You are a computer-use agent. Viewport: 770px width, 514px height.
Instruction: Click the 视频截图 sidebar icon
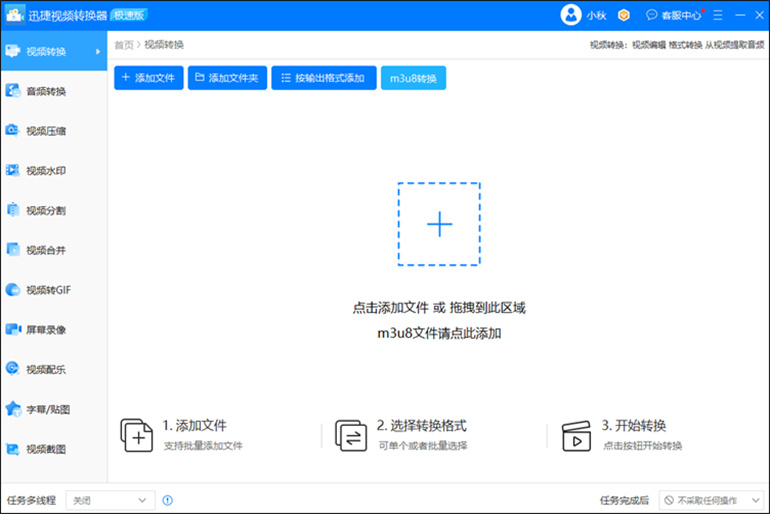(12, 449)
